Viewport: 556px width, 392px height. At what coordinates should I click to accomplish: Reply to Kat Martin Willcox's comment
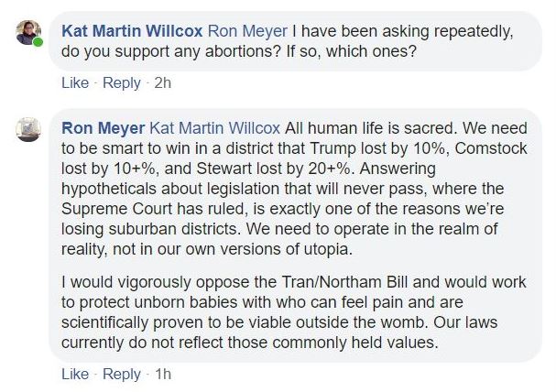(x=122, y=82)
